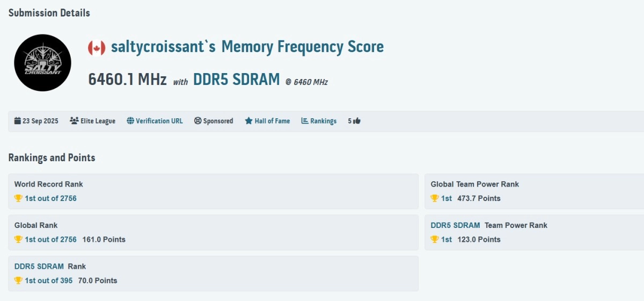Click the like count 5

click(350, 121)
